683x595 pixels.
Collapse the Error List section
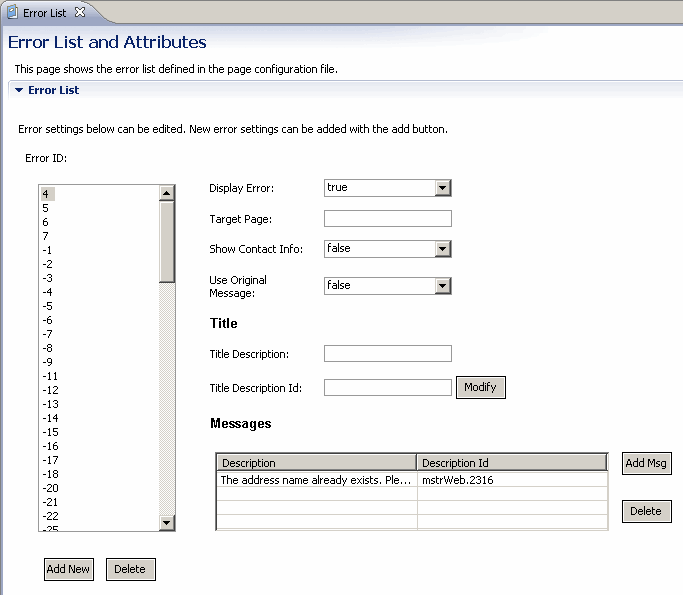click(19, 90)
